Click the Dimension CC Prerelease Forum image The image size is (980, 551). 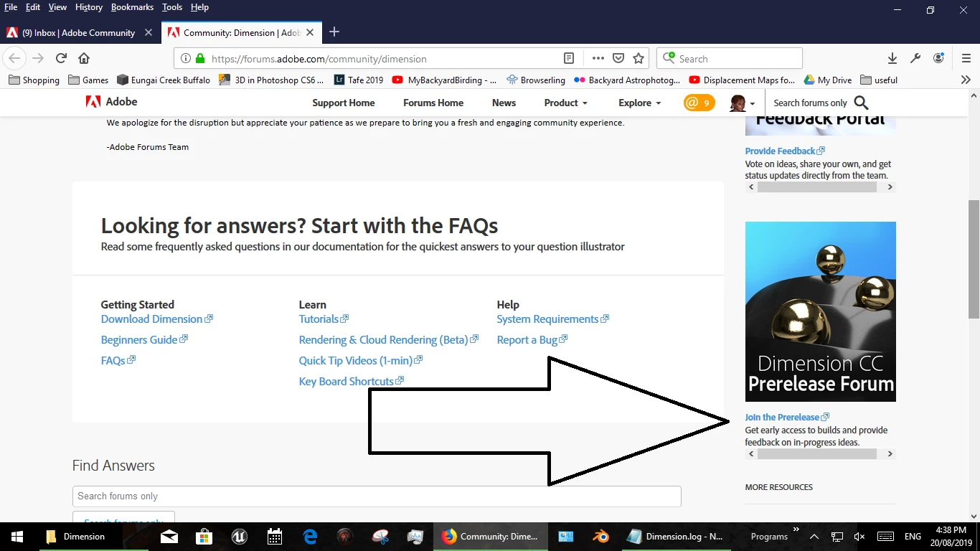[x=821, y=311]
